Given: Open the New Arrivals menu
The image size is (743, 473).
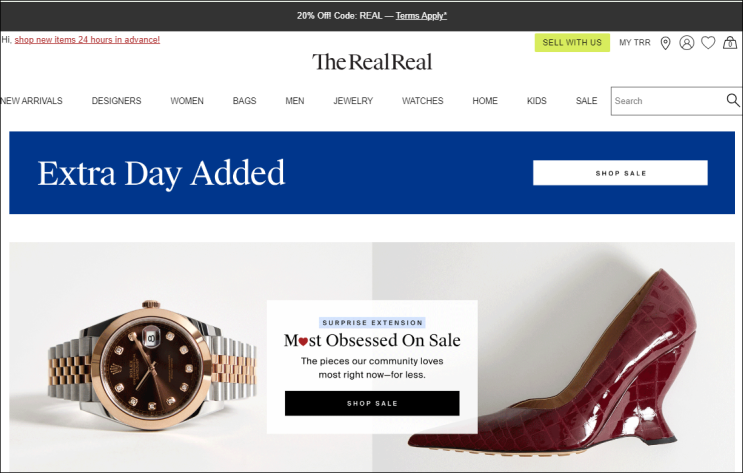Looking at the screenshot, I should (x=31, y=101).
